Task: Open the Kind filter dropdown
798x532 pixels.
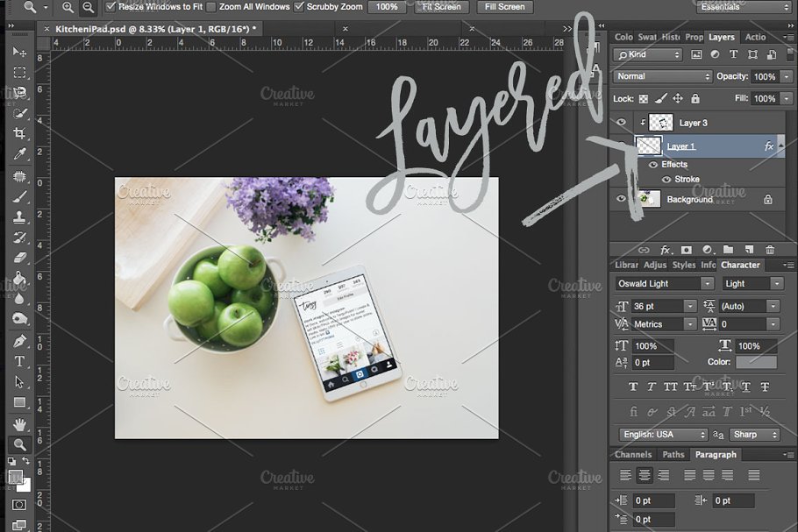Action: 647,54
